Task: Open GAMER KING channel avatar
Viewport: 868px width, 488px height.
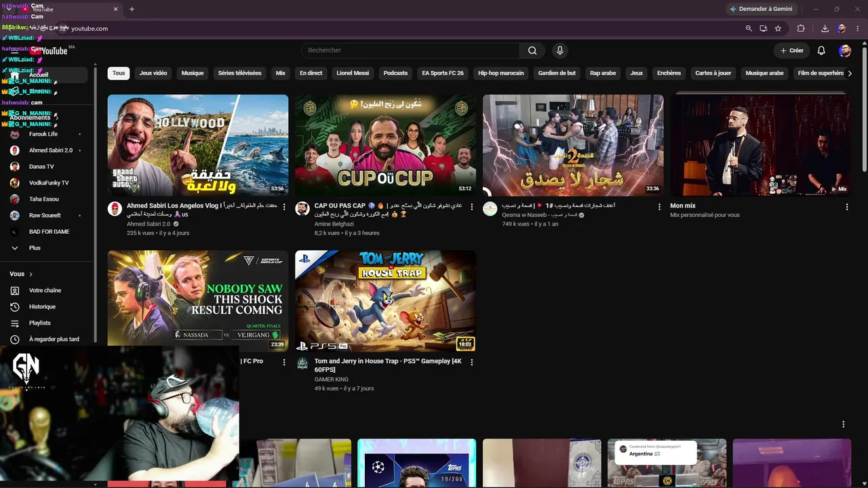Action: (x=302, y=364)
